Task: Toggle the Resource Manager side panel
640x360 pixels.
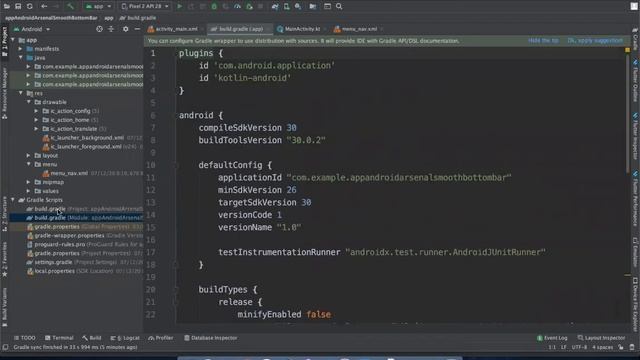Action: [4, 93]
